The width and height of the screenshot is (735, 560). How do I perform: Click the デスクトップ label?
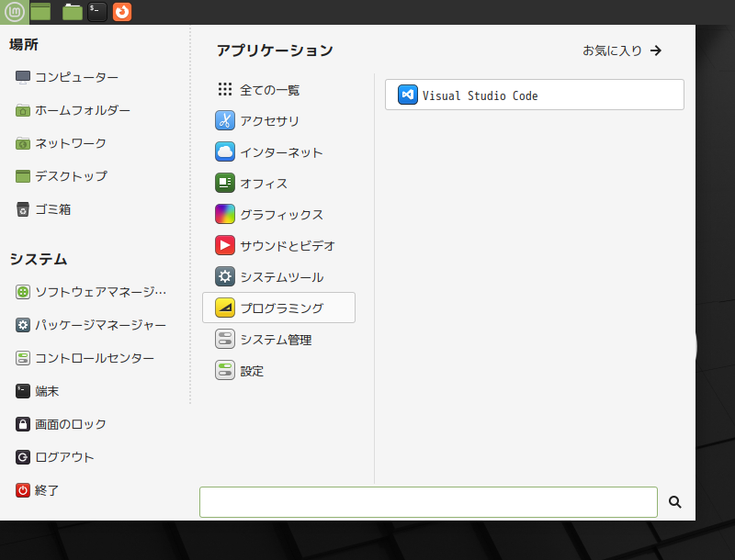tap(72, 176)
